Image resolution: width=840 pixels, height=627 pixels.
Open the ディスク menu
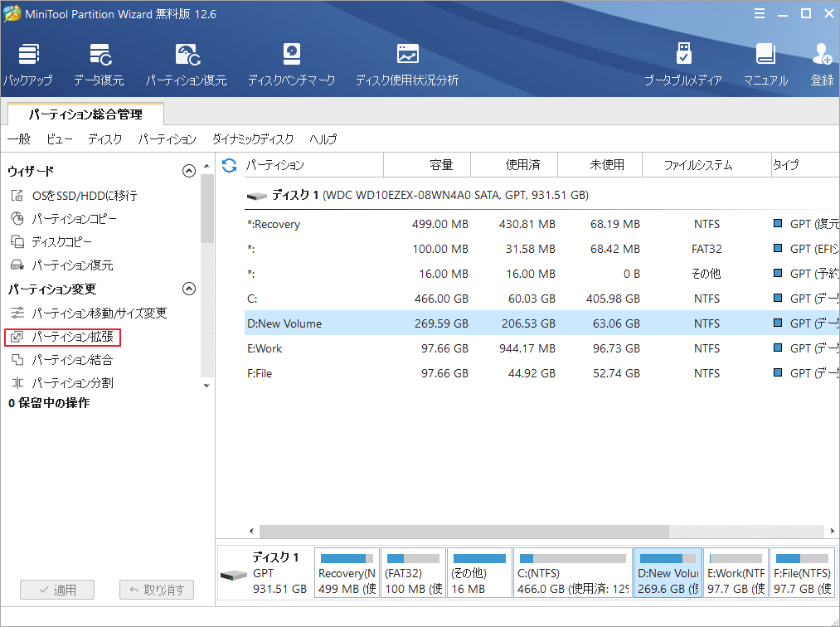click(x=105, y=139)
